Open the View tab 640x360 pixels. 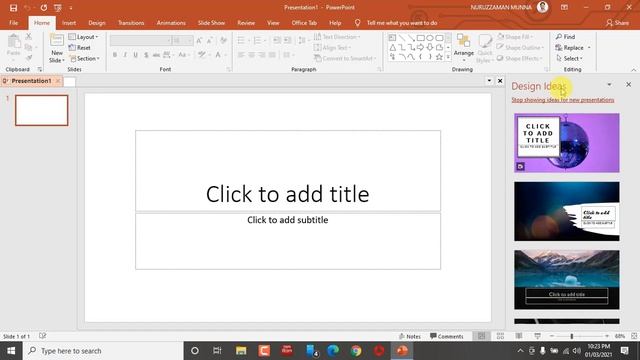pos(273,23)
